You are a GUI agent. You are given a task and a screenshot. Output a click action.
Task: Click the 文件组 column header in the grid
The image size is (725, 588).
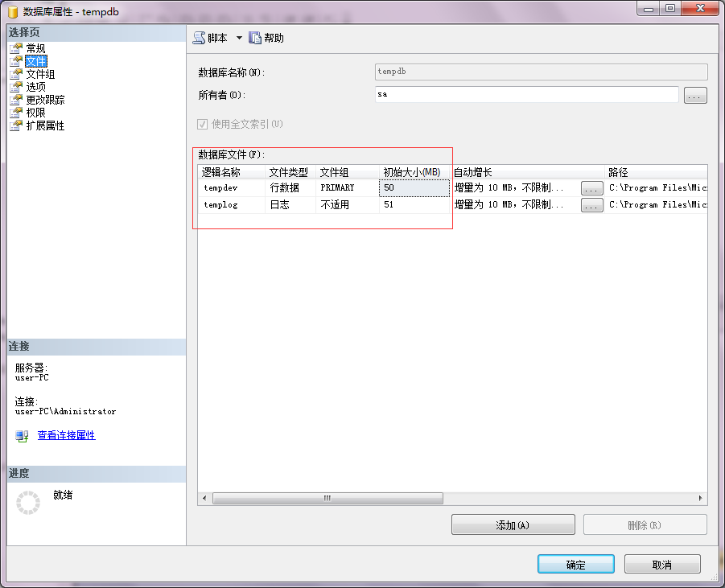pos(348,172)
